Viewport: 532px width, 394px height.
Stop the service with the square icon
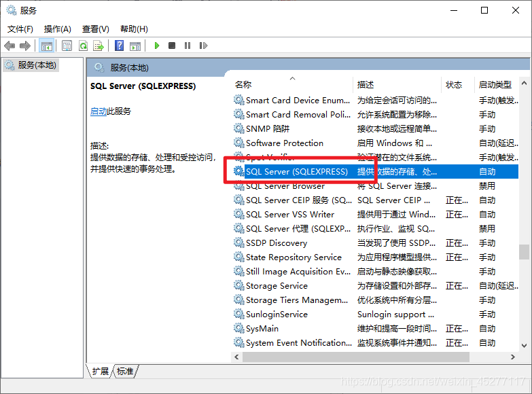tap(172, 46)
